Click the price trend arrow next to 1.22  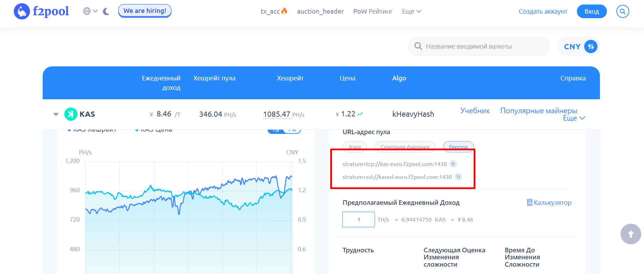[x=360, y=114]
